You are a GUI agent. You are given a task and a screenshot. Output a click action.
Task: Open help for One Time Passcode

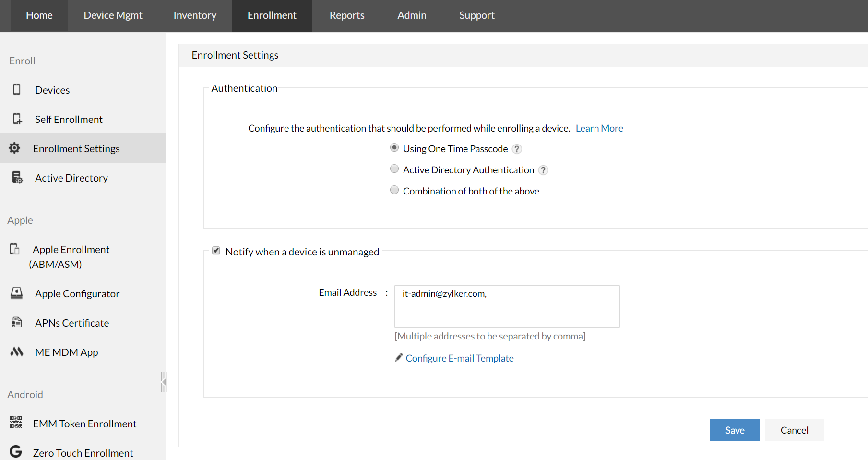(517, 149)
